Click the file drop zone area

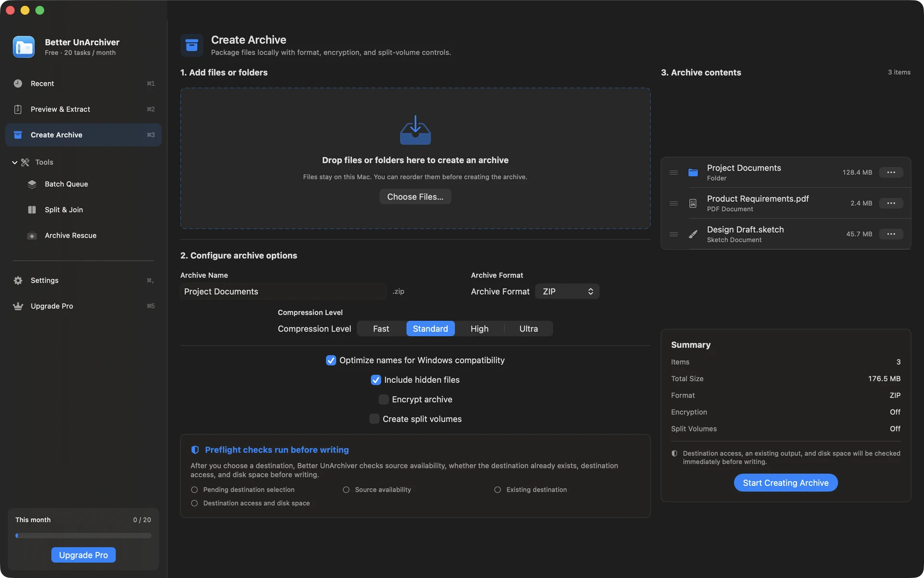[x=415, y=158]
